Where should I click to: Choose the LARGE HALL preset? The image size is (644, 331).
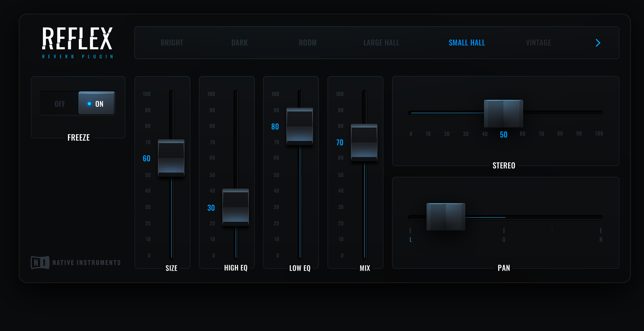(381, 43)
